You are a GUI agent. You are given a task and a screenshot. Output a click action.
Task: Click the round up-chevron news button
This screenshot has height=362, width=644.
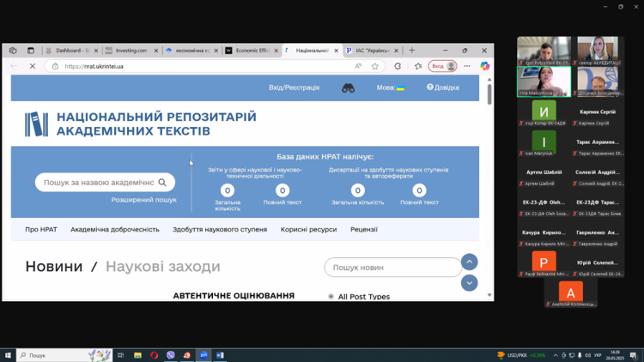coord(469,262)
